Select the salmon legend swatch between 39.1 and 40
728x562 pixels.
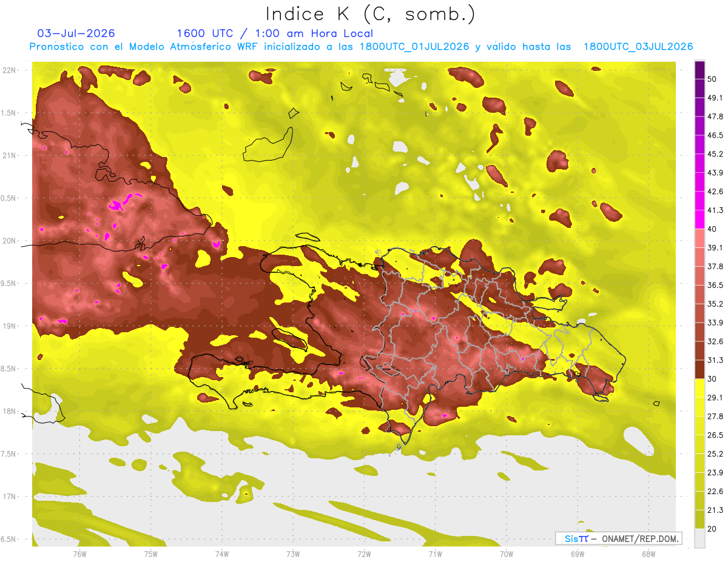[x=699, y=238]
